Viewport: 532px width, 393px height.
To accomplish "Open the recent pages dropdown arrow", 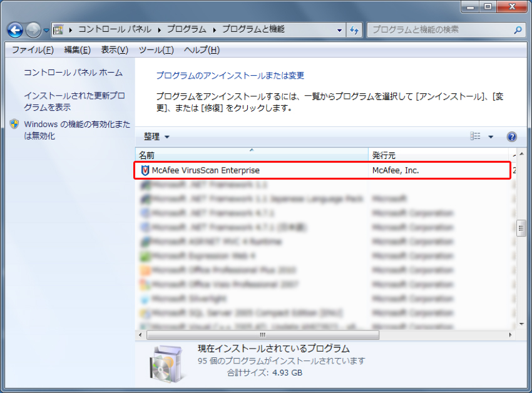I will (x=46, y=31).
